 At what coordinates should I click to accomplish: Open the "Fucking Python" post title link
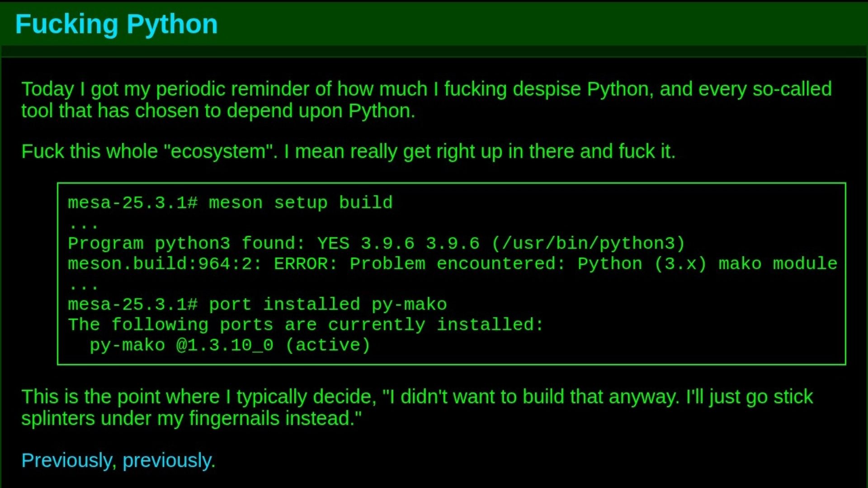tap(116, 24)
